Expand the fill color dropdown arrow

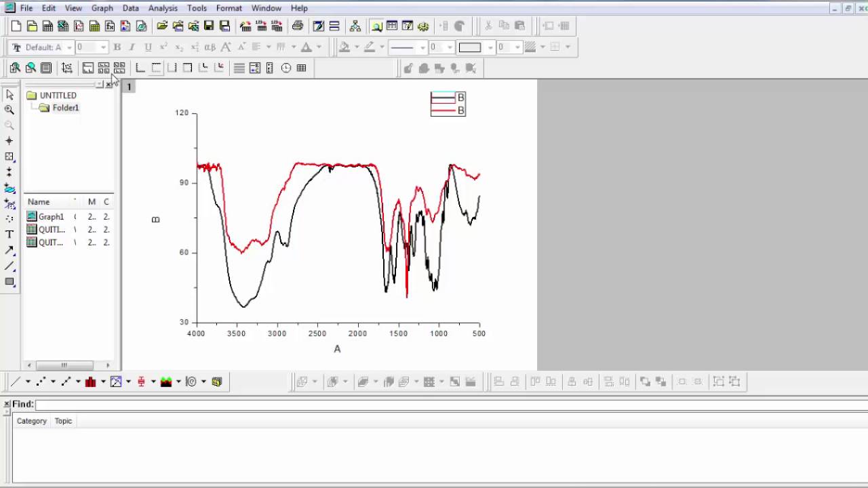click(x=357, y=47)
